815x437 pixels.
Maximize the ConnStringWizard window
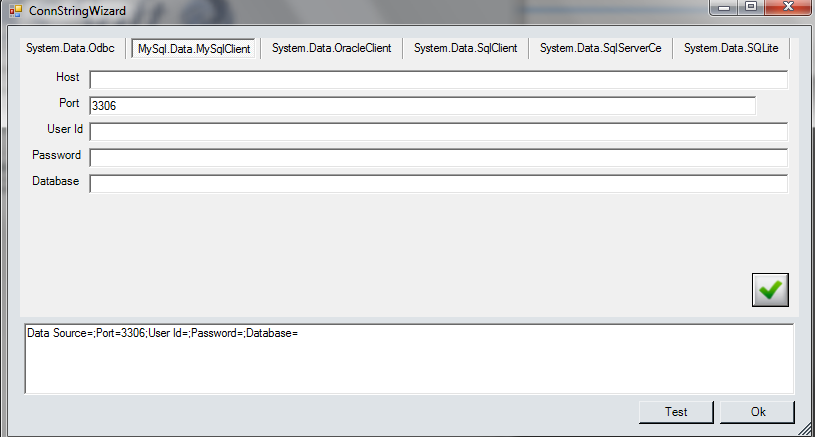click(x=751, y=7)
